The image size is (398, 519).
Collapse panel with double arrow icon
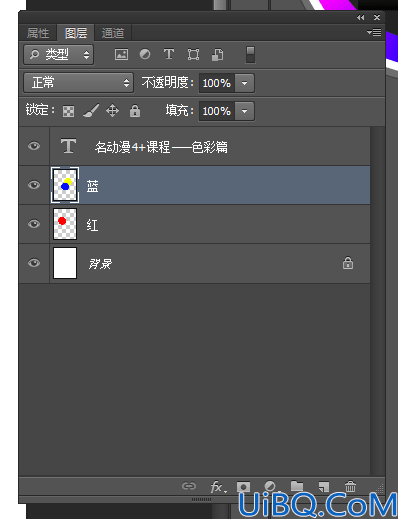pyautogui.click(x=361, y=17)
